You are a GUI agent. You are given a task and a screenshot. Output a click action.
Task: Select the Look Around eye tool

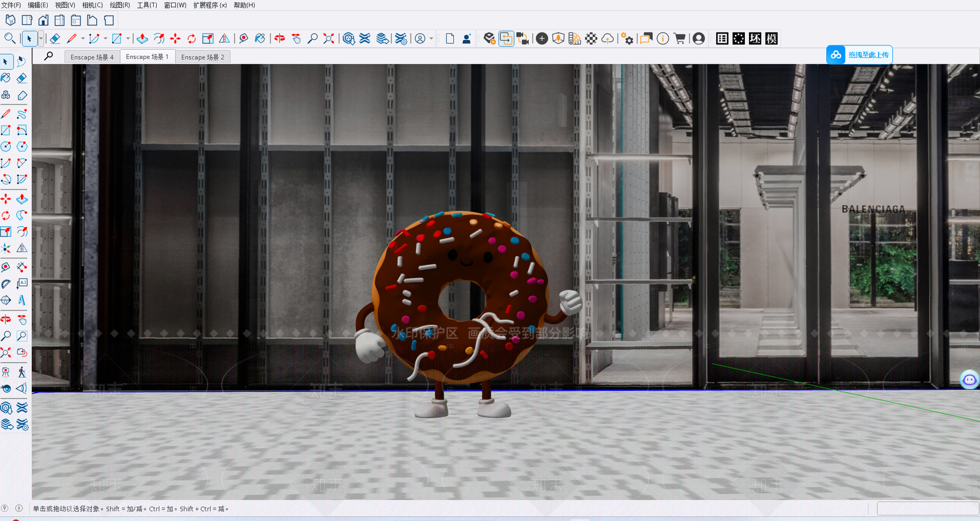click(6, 388)
